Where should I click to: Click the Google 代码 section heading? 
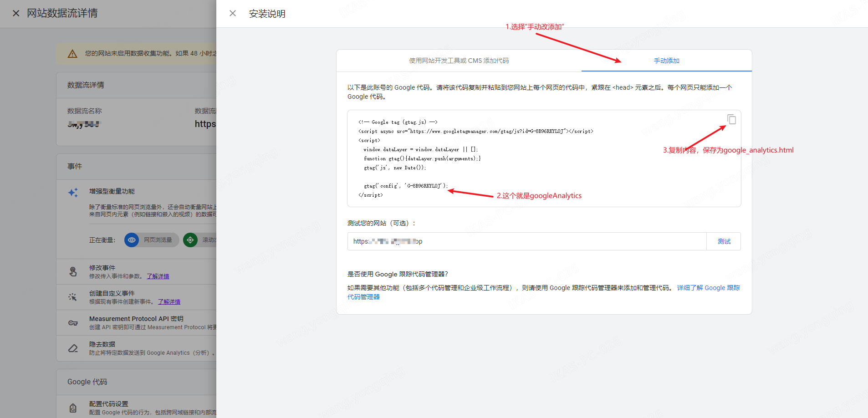pos(87,382)
